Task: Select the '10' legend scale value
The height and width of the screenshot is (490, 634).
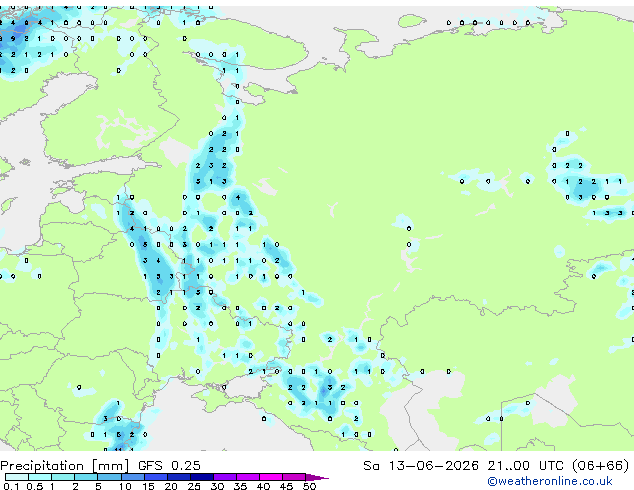Action: 125,486
